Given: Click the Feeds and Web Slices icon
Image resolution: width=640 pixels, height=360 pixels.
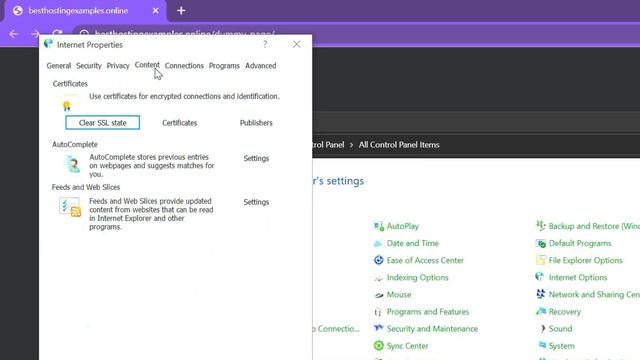Looking at the screenshot, I should (70, 207).
